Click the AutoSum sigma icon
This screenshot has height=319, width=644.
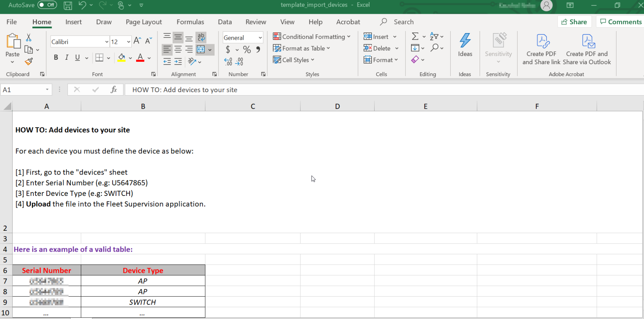[x=415, y=36]
